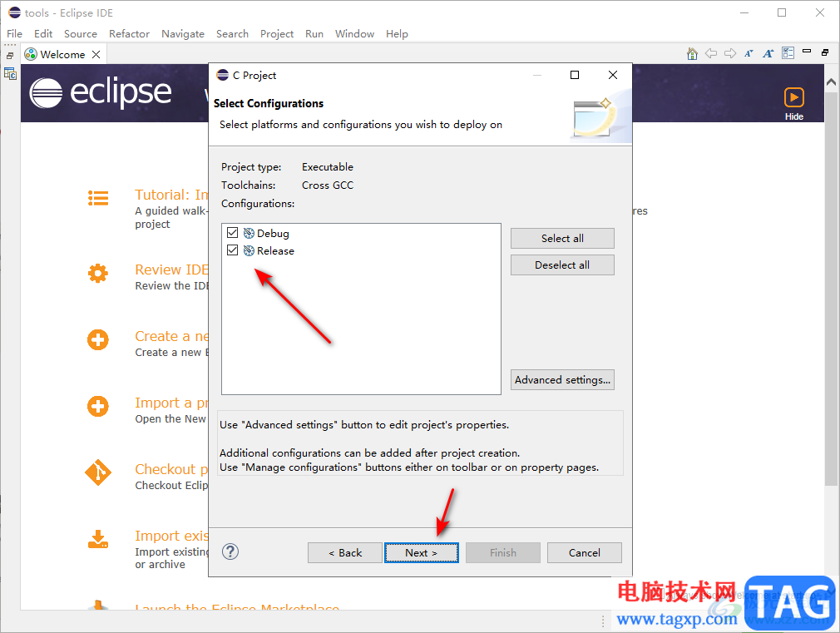Select the Release configuration row icon

pyautogui.click(x=250, y=251)
